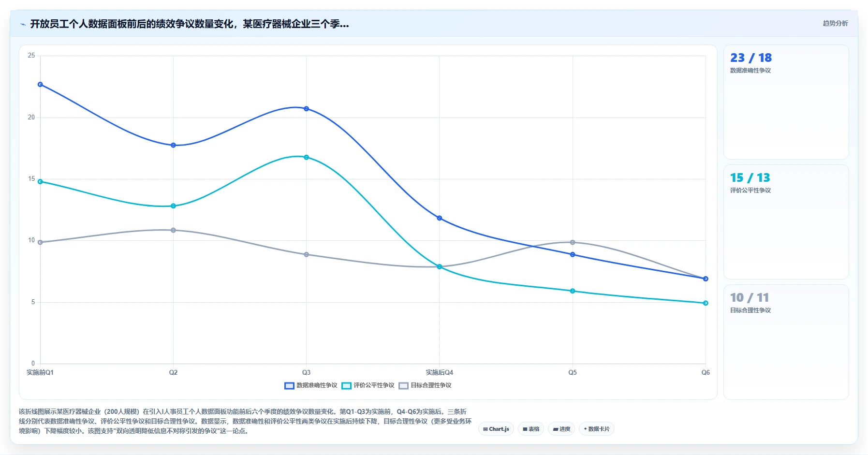Click the trend icon beside the panel title
Image resolution: width=868 pixels, height=455 pixels.
tap(23, 24)
